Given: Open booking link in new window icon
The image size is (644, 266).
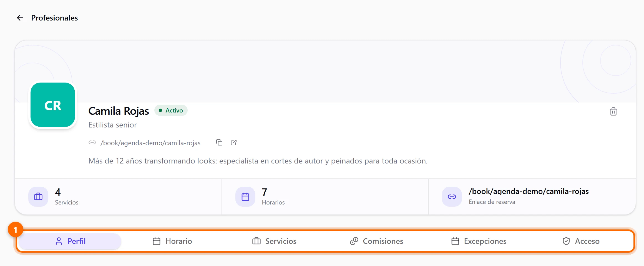Looking at the screenshot, I should pyautogui.click(x=234, y=142).
